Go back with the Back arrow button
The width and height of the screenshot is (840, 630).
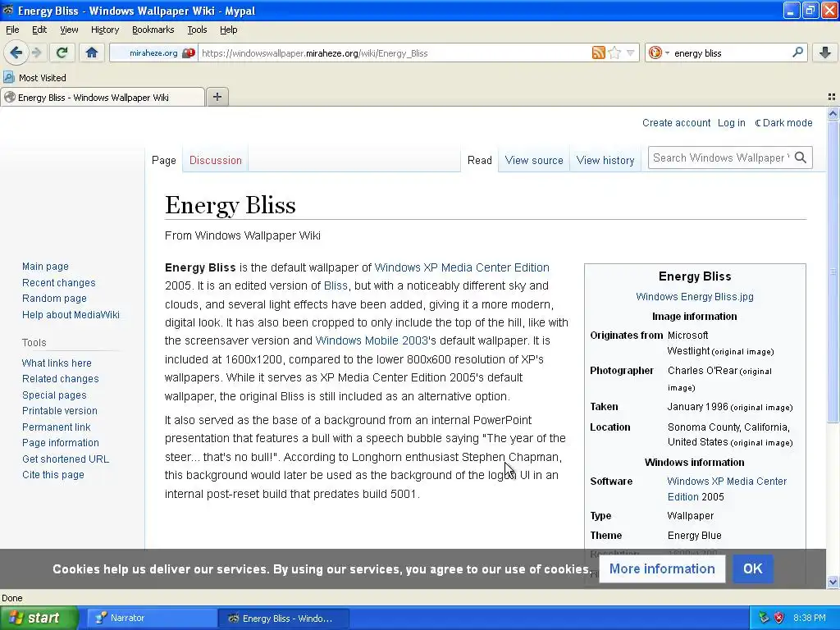pyautogui.click(x=16, y=52)
